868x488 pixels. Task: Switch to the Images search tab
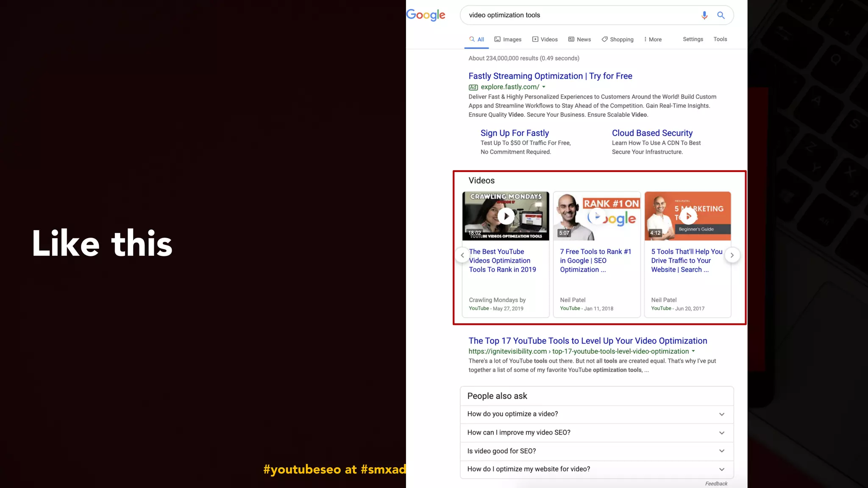click(x=508, y=39)
